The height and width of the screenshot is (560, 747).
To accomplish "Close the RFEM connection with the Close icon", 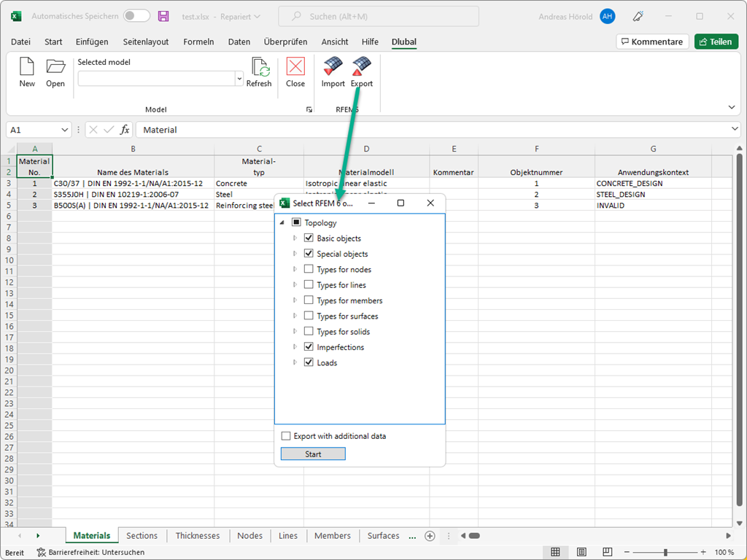I will tap(295, 72).
